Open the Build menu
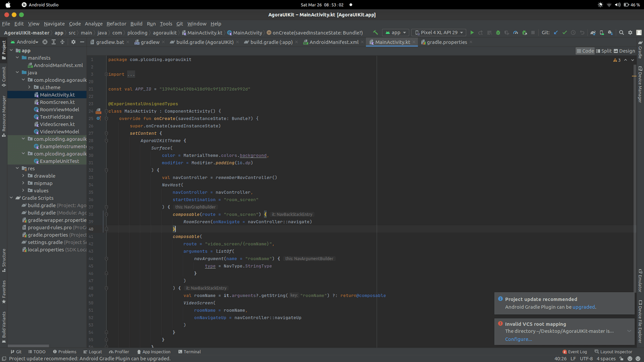Viewport: 644px width, 362px height. 136,24
